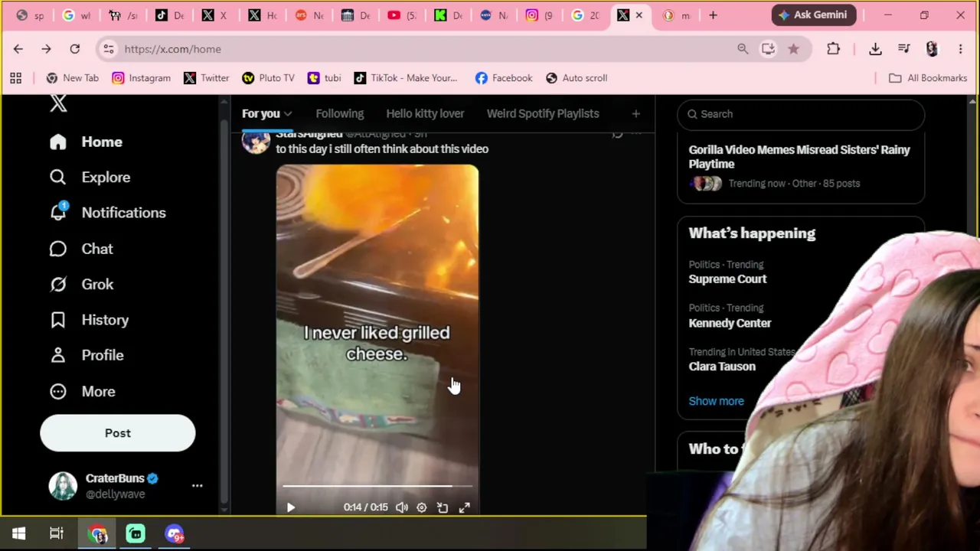Click the install app icon in address bar

point(768,49)
